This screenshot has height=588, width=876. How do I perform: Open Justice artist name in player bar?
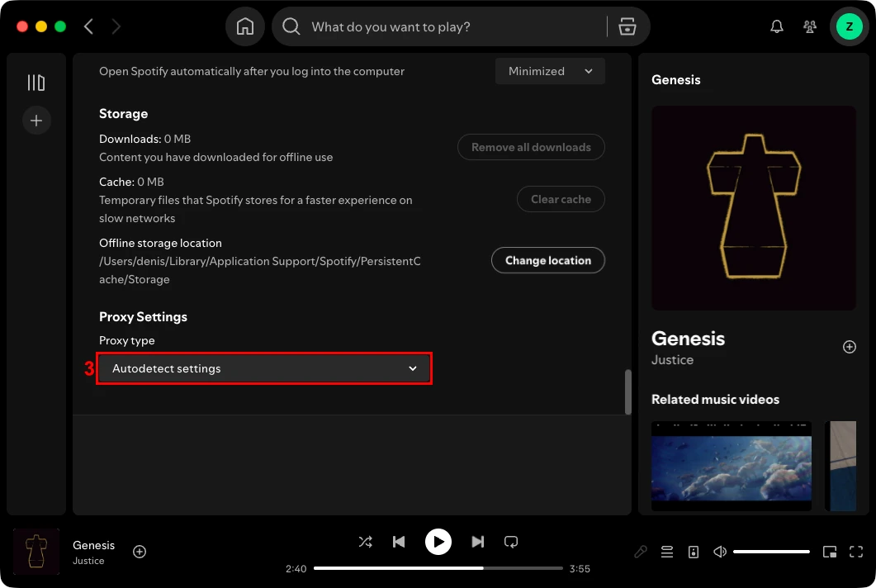[88, 561]
